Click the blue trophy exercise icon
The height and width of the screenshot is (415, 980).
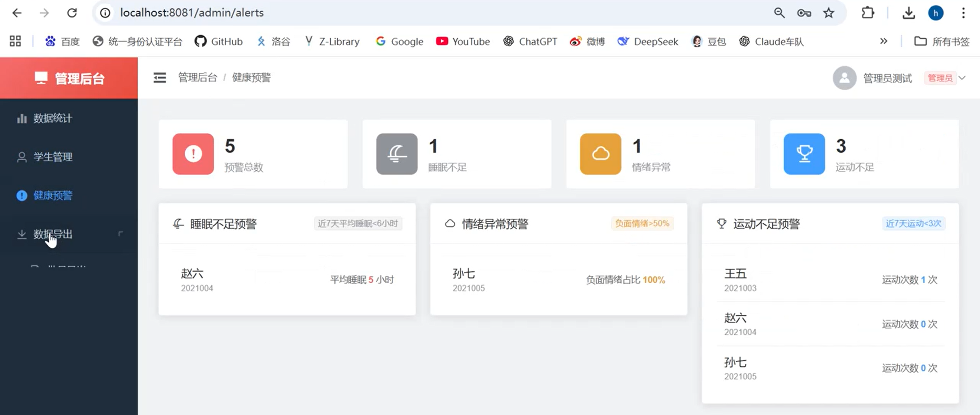[x=804, y=154]
